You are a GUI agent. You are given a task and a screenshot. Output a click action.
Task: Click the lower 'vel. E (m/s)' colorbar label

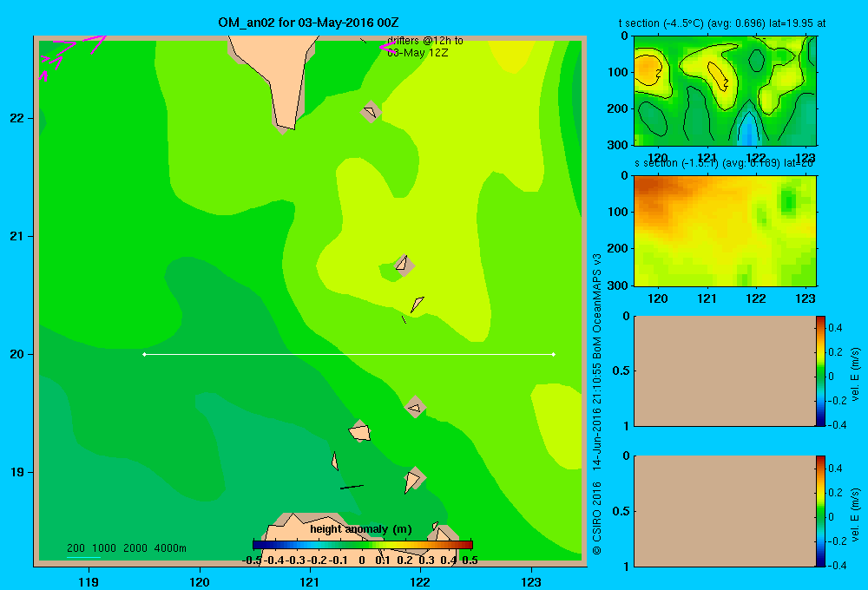pyautogui.click(x=855, y=515)
